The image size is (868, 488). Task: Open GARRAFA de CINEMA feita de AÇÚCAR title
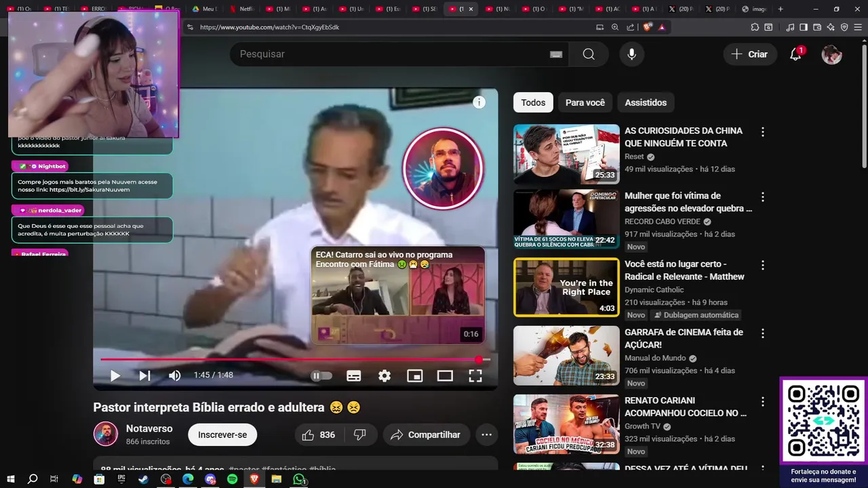pyautogui.click(x=684, y=338)
